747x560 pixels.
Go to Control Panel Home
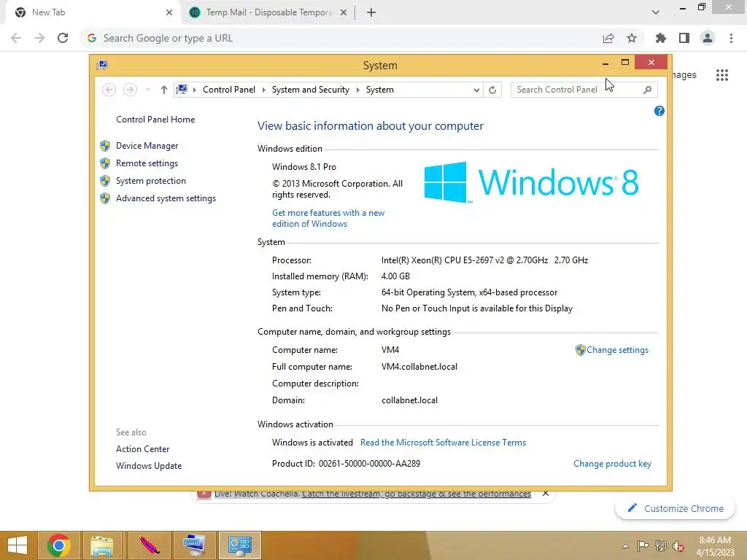(155, 120)
